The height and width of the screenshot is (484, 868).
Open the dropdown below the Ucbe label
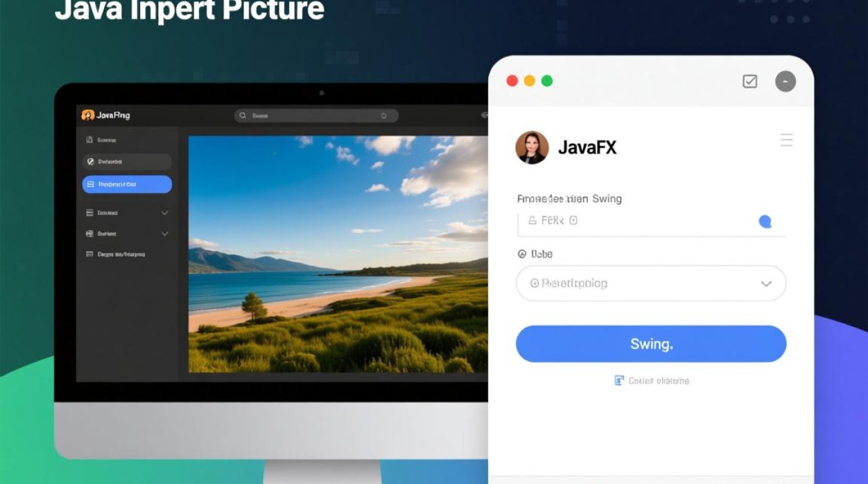coord(650,283)
